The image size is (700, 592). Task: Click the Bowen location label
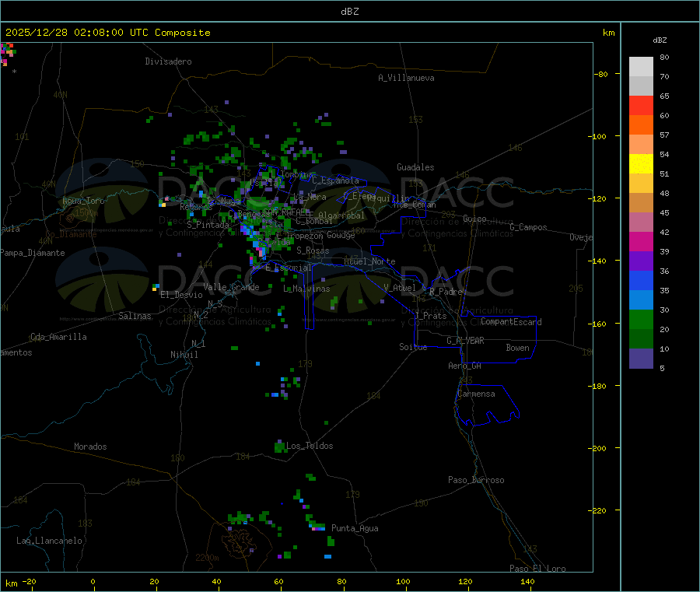coord(518,348)
